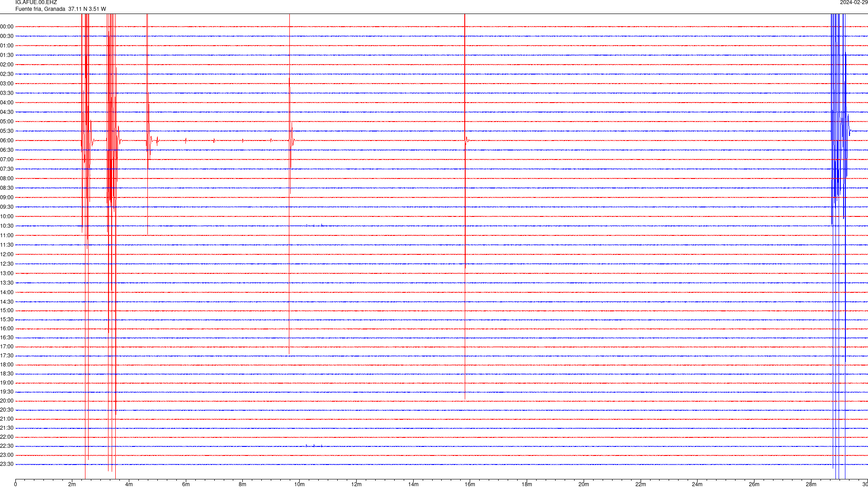
Task: Select the 22:30 time row label
Action: pos(7,446)
